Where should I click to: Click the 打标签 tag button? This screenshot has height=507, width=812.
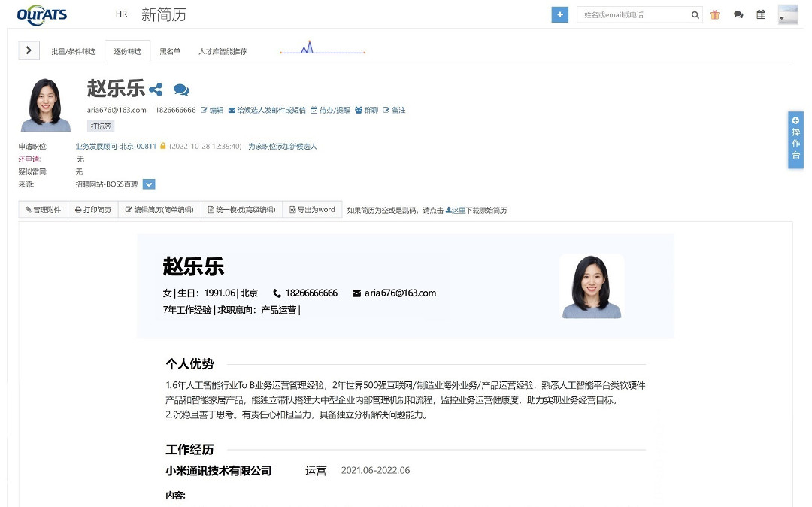[101, 126]
